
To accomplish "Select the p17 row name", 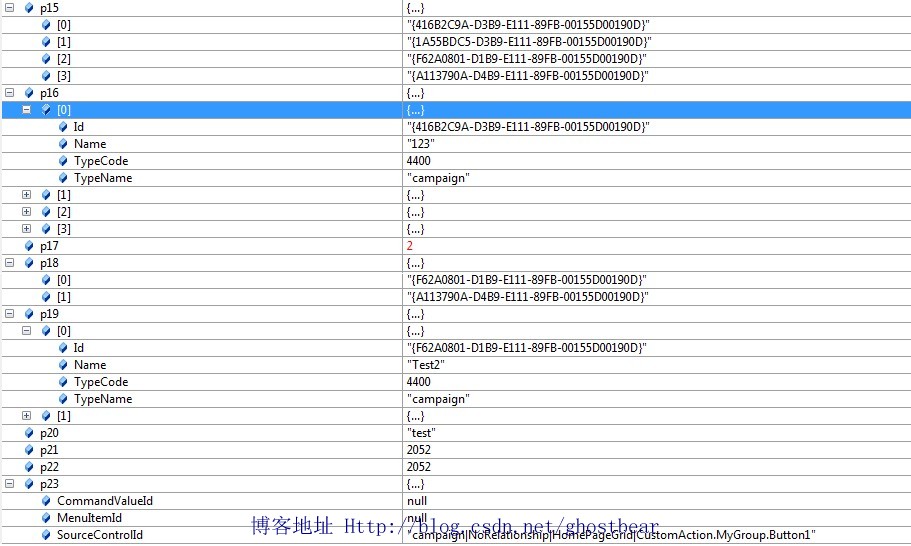I will (x=49, y=246).
